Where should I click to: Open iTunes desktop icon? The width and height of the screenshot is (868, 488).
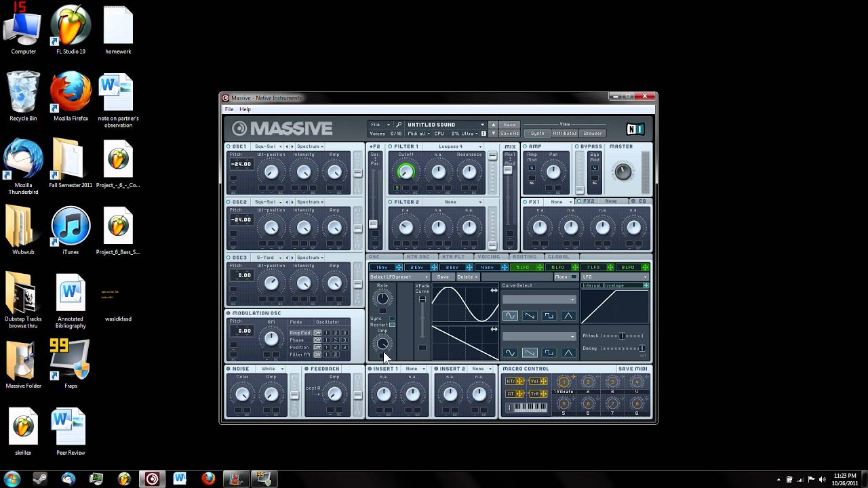[71, 231]
